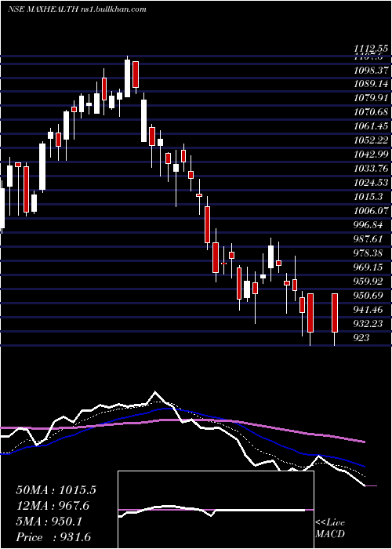Click the 1052.22 price axis label
The height and width of the screenshot is (549, 392).
coord(370,140)
